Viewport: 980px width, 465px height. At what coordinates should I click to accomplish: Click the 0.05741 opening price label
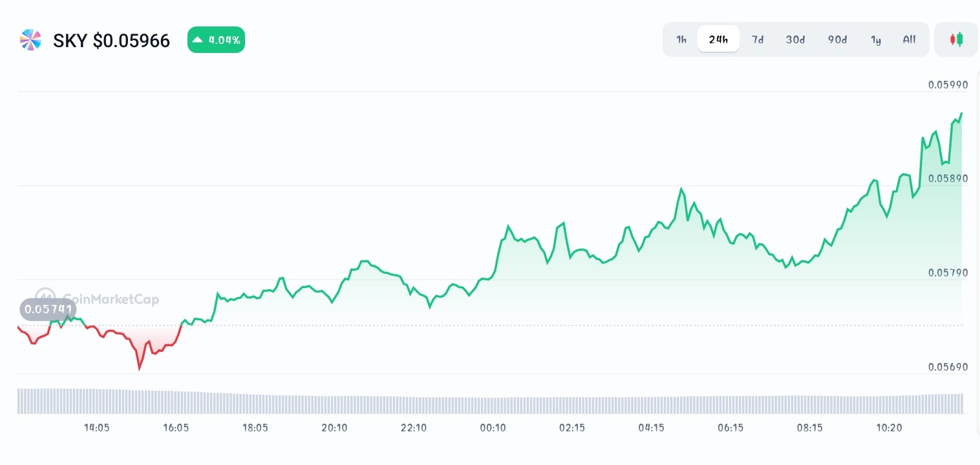point(48,309)
